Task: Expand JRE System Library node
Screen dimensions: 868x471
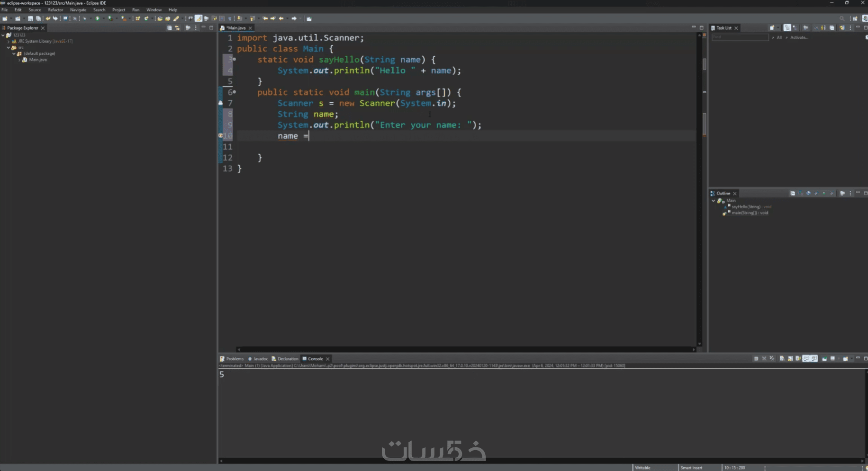Action: click(x=9, y=41)
